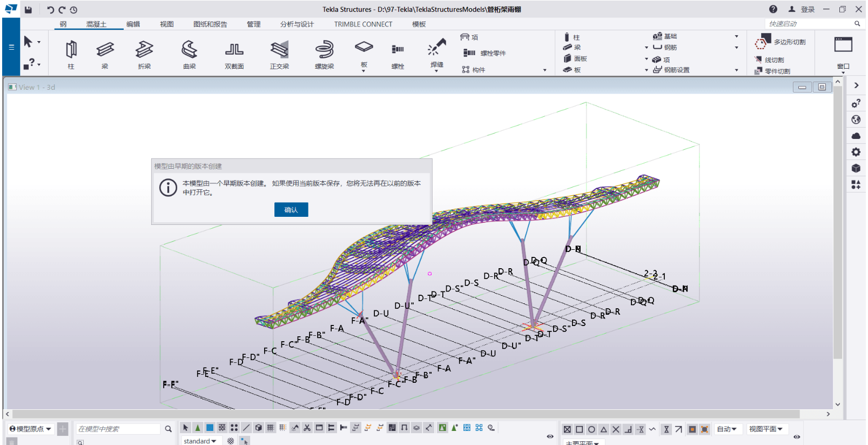Viewport: 868px width, 445px height.
Task: Click the 在模型中搜索 search field
Action: point(118,429)
